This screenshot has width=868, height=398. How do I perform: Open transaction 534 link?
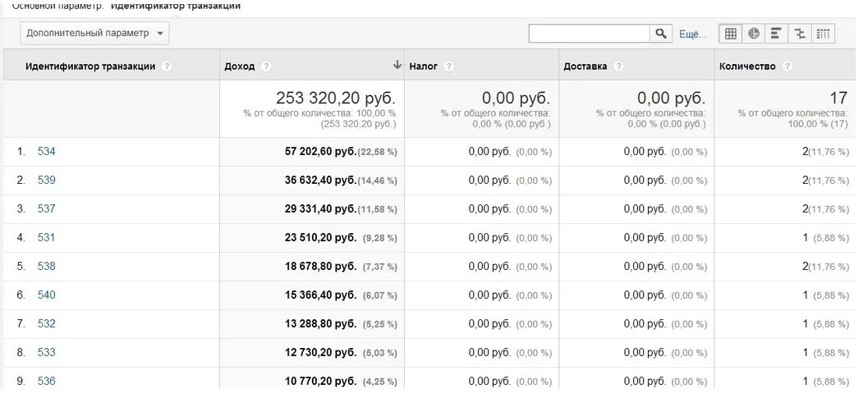click(47, 151)
